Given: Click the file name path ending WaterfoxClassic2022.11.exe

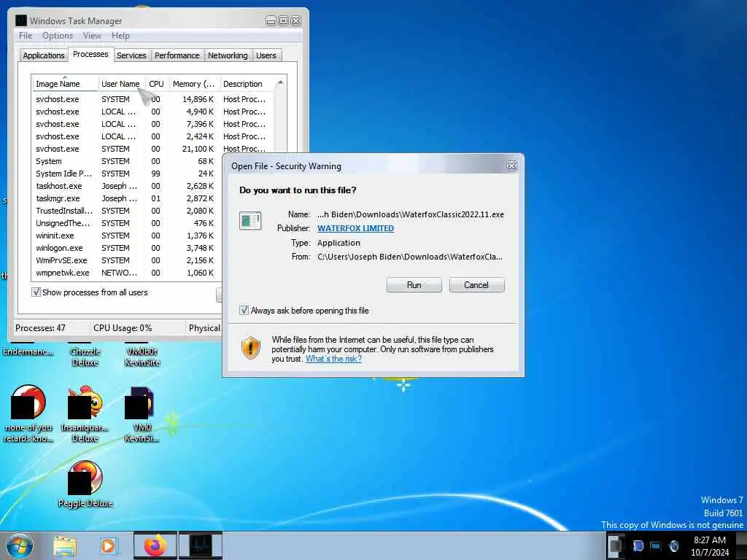Looking at the screenshot, I should click(x=411, y=214).
